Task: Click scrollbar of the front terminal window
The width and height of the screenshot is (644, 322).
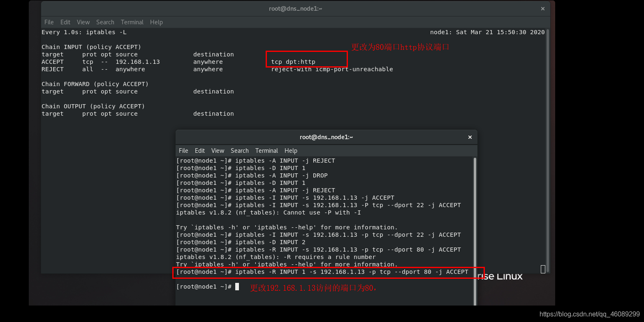Action: [475, 231]
